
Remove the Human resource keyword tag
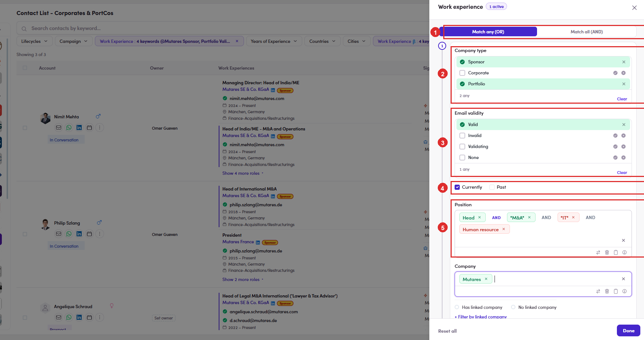(x=504, y=229)
